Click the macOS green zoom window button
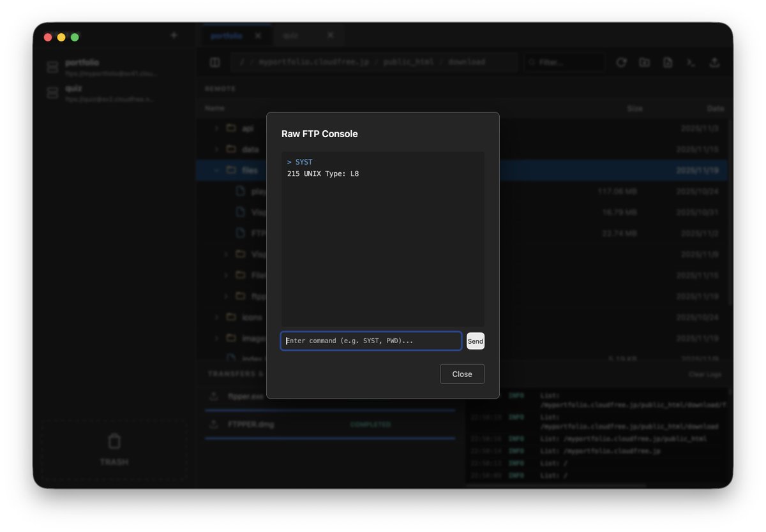This screenshot has width=766, height=532. coord(75,37)
